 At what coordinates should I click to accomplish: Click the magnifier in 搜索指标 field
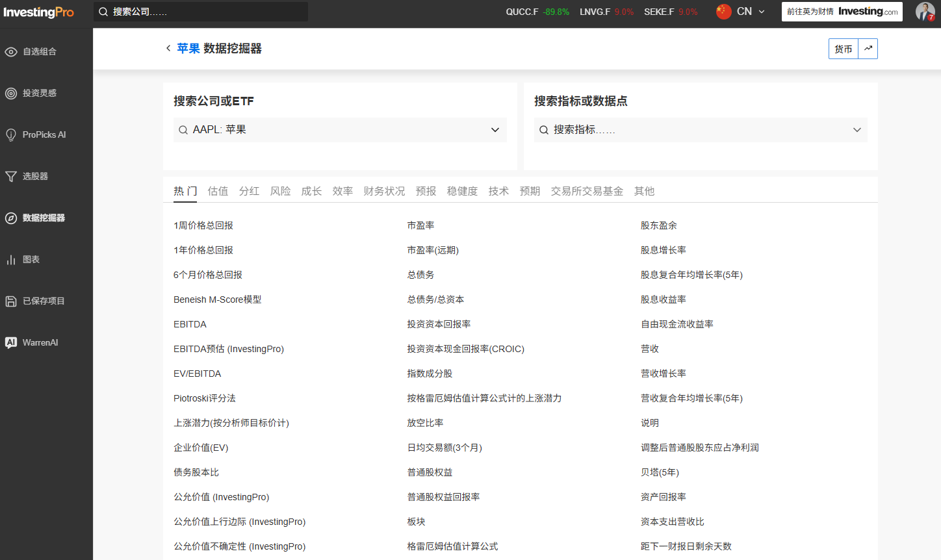tap(544, 130)
